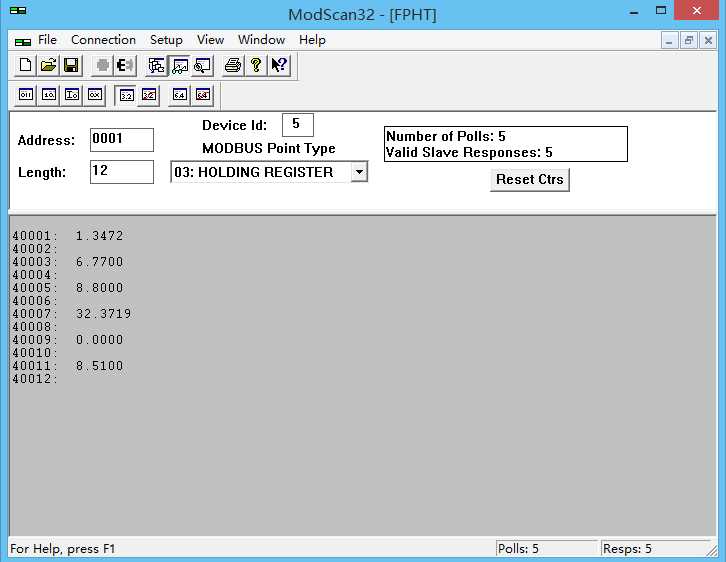Select register 40003 value 6.7700
Viewport: 726px width, 562px height.
point(100,262)
